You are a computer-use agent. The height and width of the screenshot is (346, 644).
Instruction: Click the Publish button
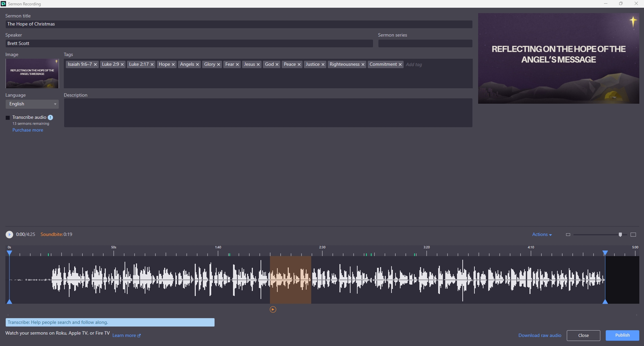pyautogui.click(x=622, y=335)
